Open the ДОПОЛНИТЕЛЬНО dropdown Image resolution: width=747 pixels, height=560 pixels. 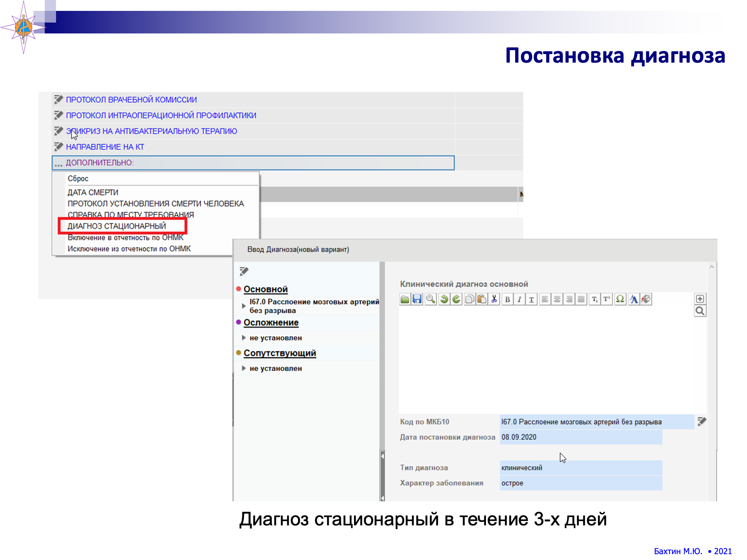click(253, 163)
